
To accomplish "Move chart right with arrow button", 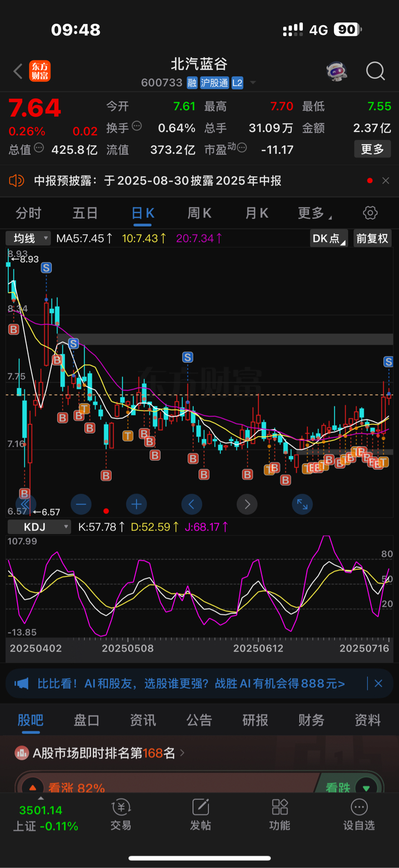I will 247,504.
